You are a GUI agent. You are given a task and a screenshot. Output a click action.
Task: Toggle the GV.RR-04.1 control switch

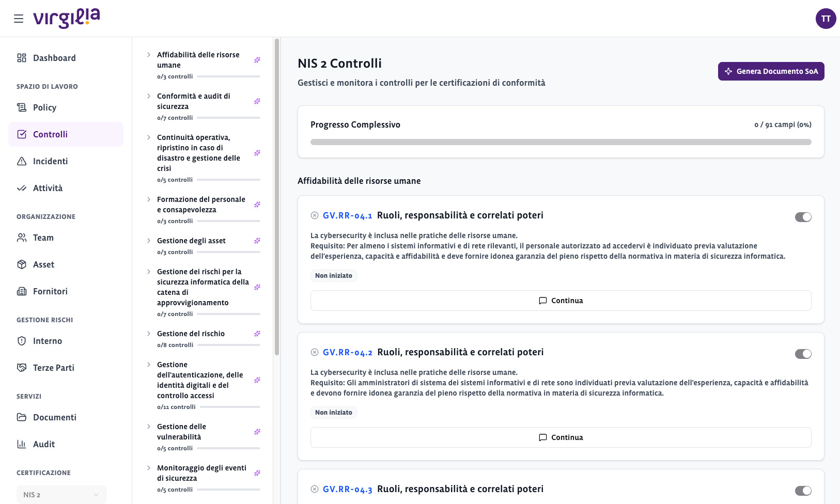click(x=803, y=217)
